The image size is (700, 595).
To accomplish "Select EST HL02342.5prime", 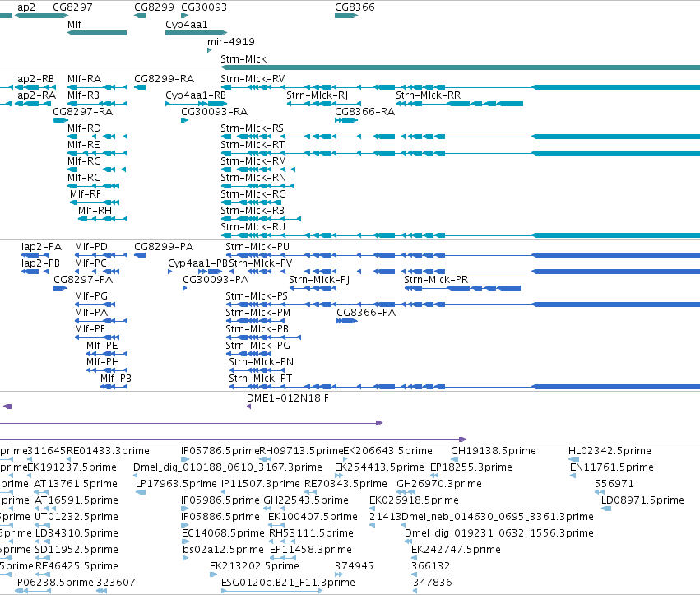I will click(x=610, y=451).
